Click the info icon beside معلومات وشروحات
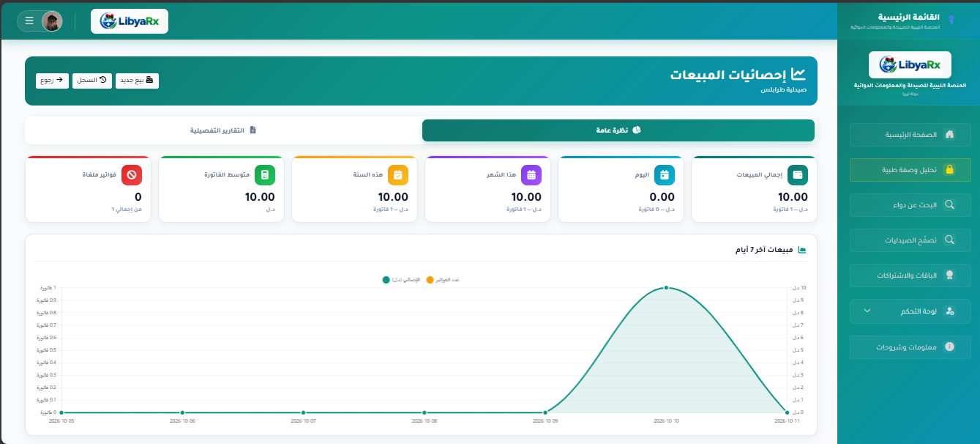This screenshot has height=444, width=980. coord(950,347)
